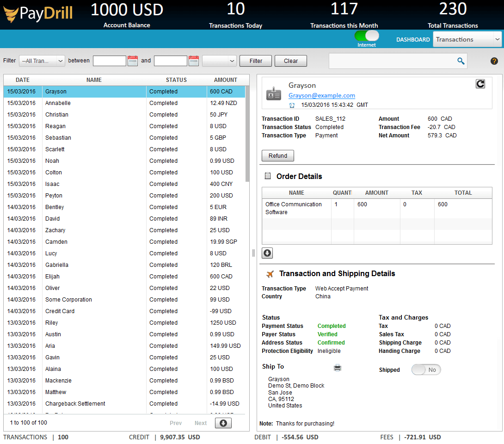Open the All Transactions filter dropdown
This screenshot has height=444, width=504.
(x=42, y=61)
